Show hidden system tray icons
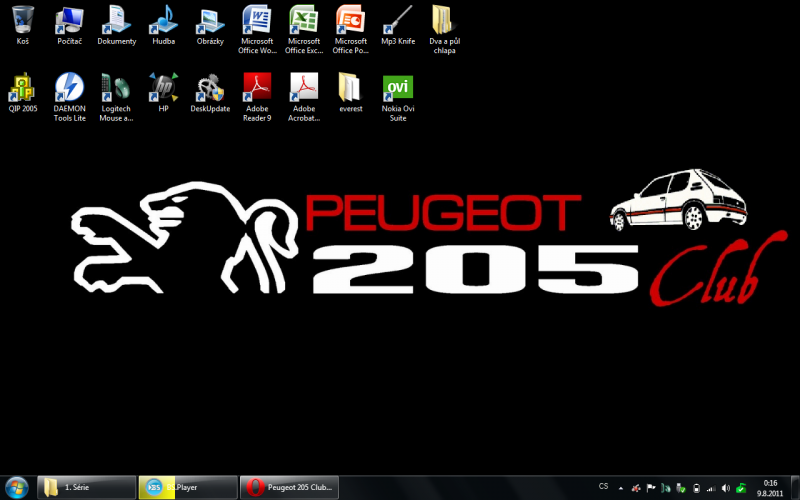 click(x=622, y=487)
